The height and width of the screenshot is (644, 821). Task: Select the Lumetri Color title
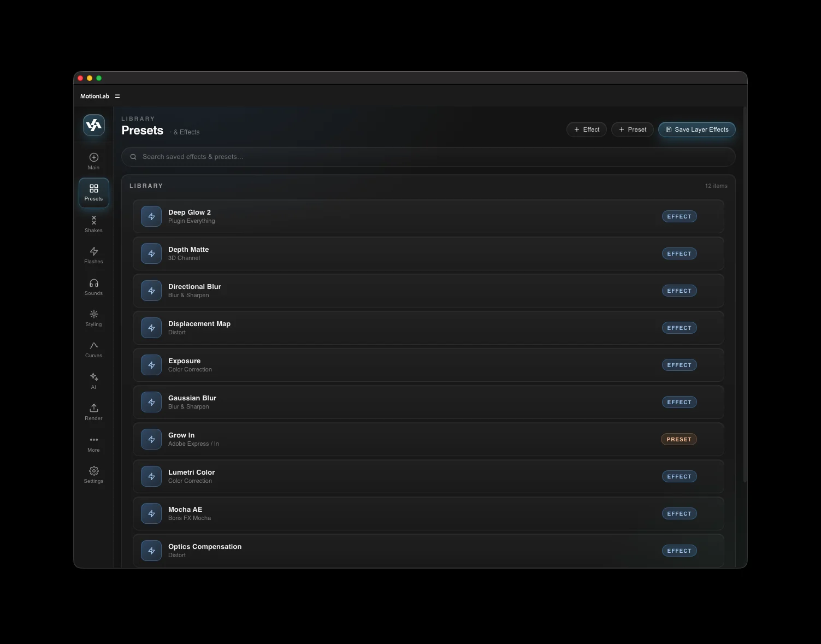coord(191,472)
